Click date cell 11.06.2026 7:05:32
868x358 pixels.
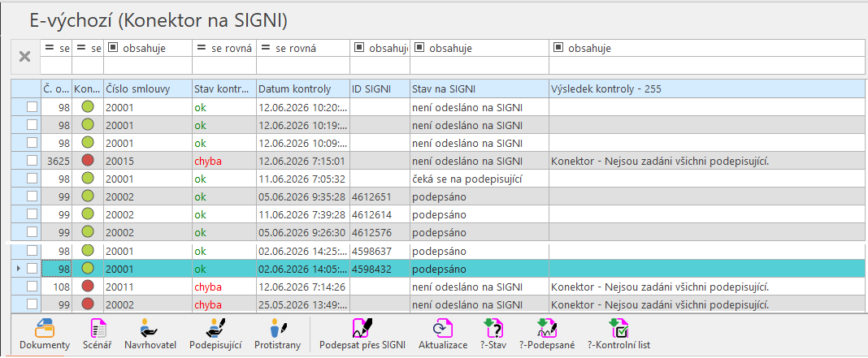point(303,178)
